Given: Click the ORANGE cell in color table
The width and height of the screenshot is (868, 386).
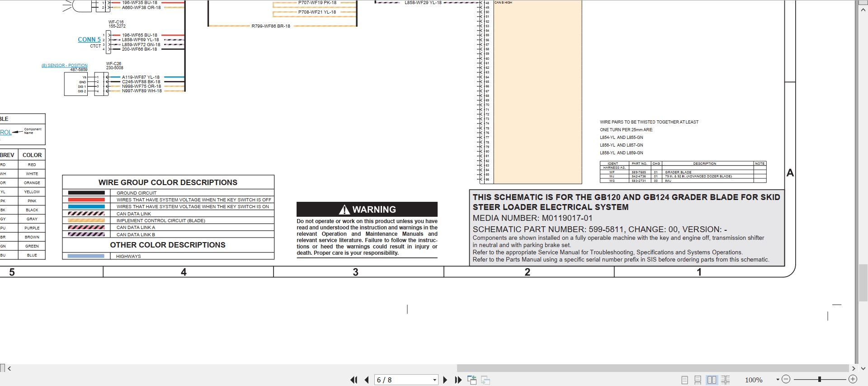Looking at the screenshot, I should pyautogui.click(x=32, y=183).
